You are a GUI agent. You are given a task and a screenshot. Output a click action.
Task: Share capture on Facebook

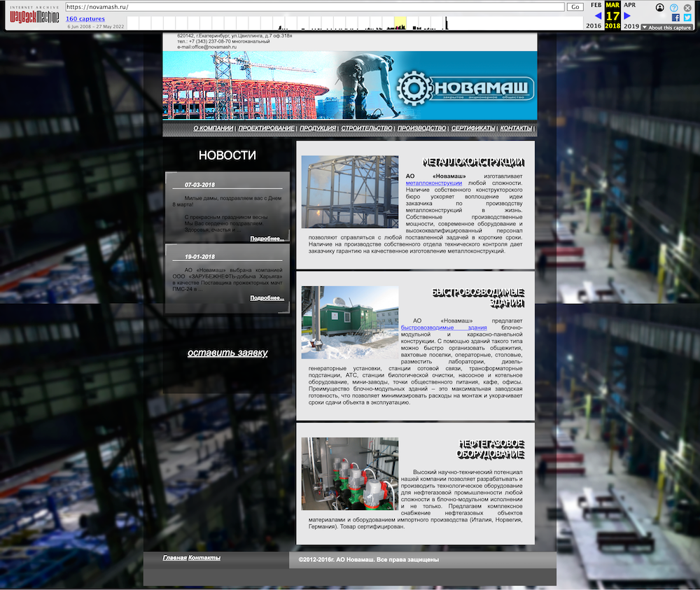(x=675, y=17)
